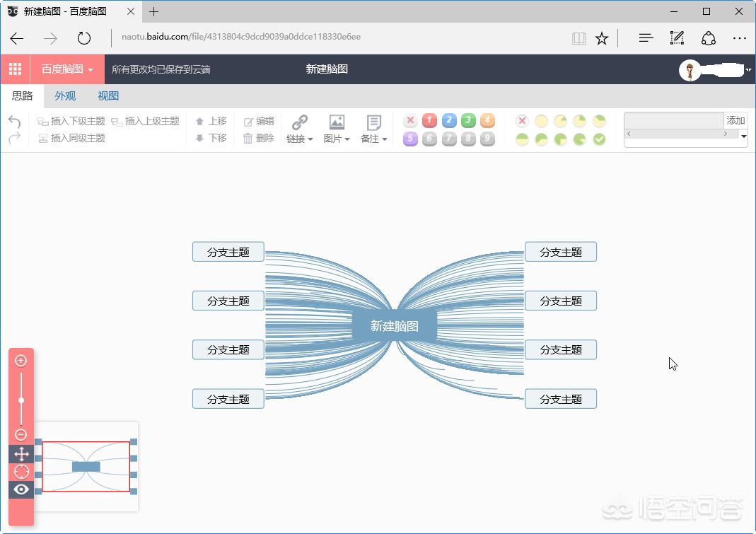756x534 pixels.
Task: Expand the 百度脑图 dropdown menu
Action: (67, 69)
